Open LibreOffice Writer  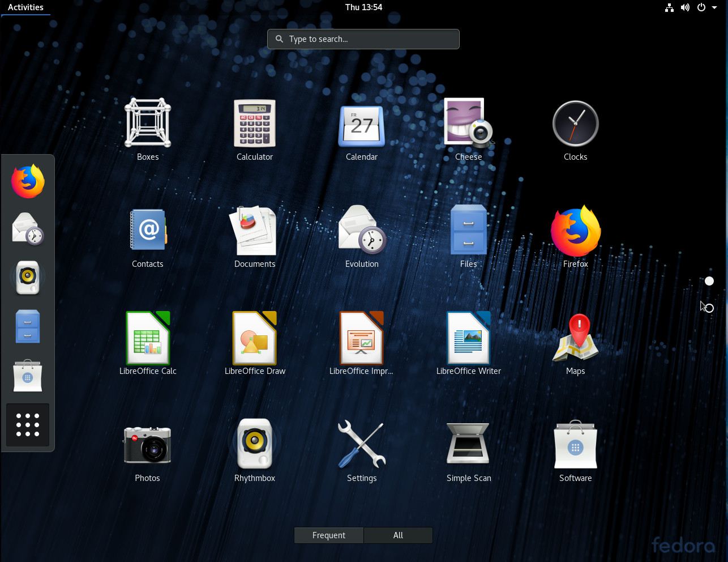pos(469,344)
